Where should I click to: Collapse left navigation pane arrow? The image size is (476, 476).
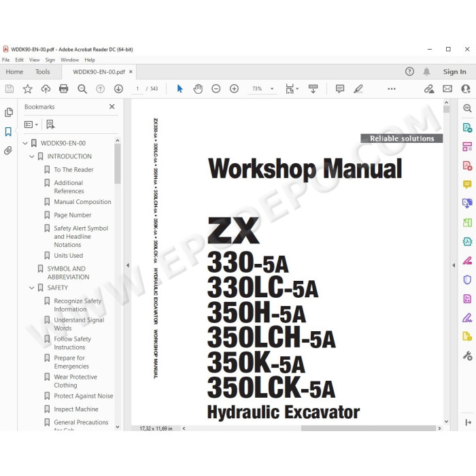(128, 265)
